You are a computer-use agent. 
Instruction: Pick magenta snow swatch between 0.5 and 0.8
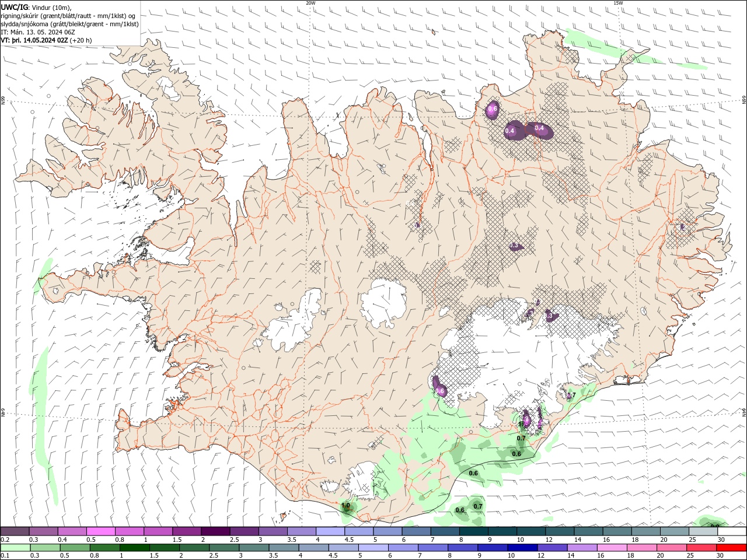[x=100, y=531]
